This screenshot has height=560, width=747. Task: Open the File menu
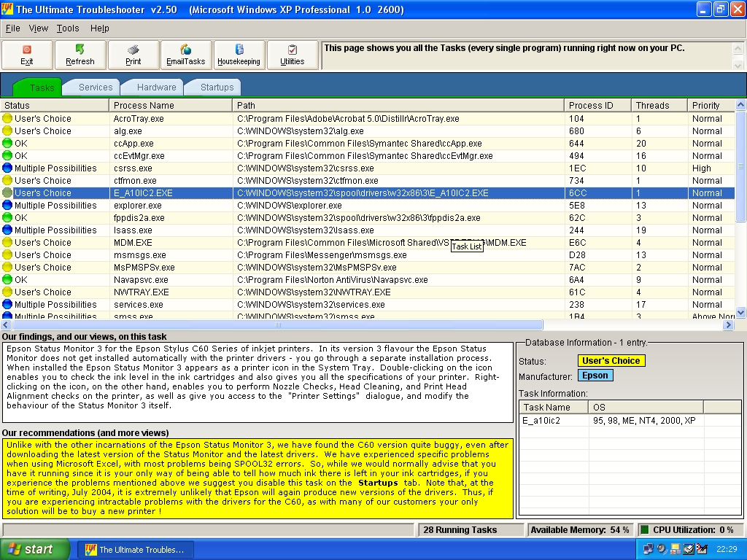(13, 28)
